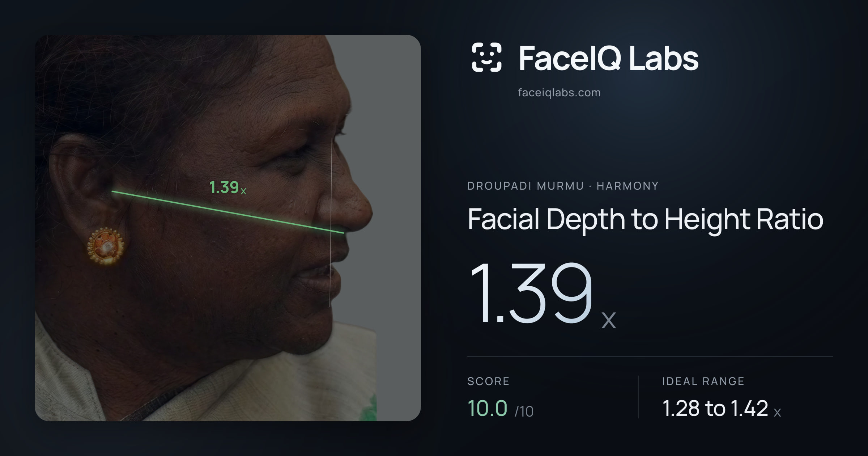Click the green 1.39x label on the photo
The height and width of the screenshot is (456, 868).
tap(228, 187)
